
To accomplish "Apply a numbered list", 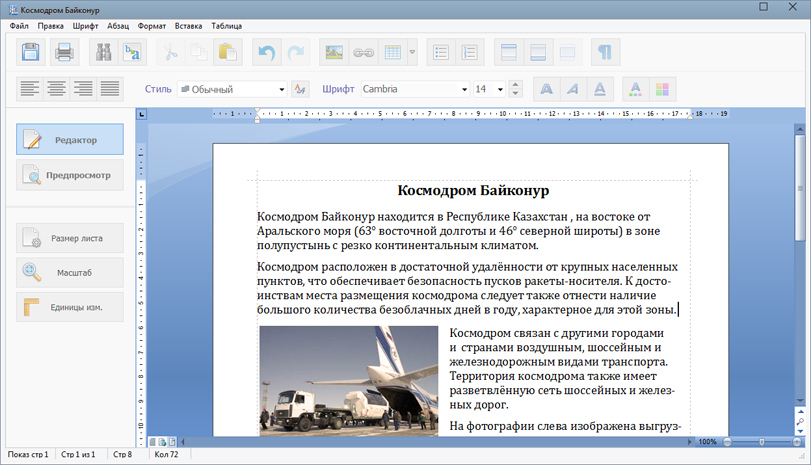I will (x=470, y=52).
